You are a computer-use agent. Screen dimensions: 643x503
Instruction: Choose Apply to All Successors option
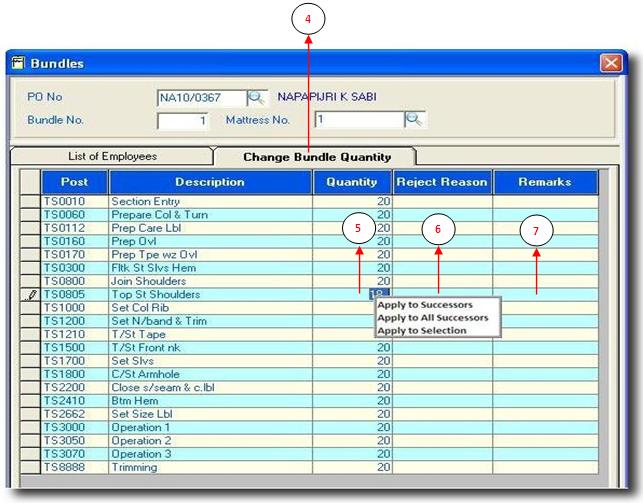tap(432, 317)
